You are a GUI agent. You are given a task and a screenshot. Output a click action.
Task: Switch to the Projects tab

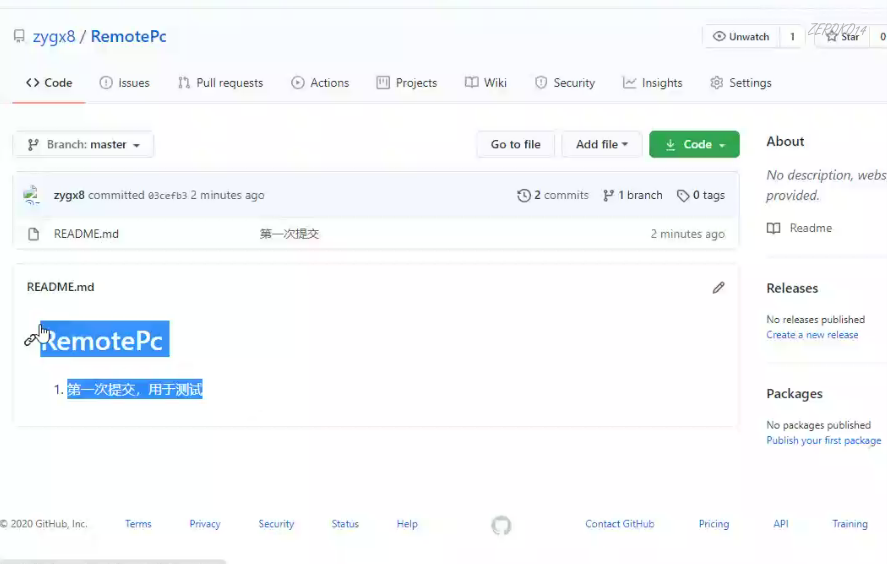coord(407,83)
